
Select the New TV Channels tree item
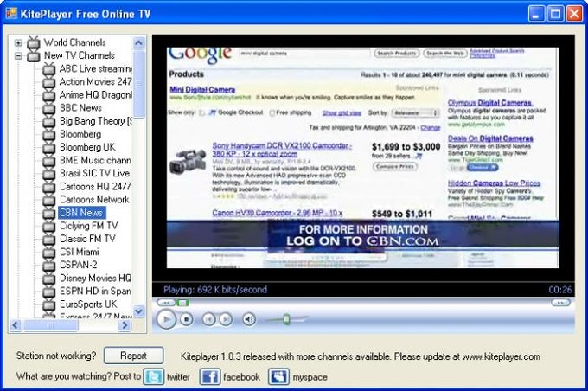tap(80, 55)
